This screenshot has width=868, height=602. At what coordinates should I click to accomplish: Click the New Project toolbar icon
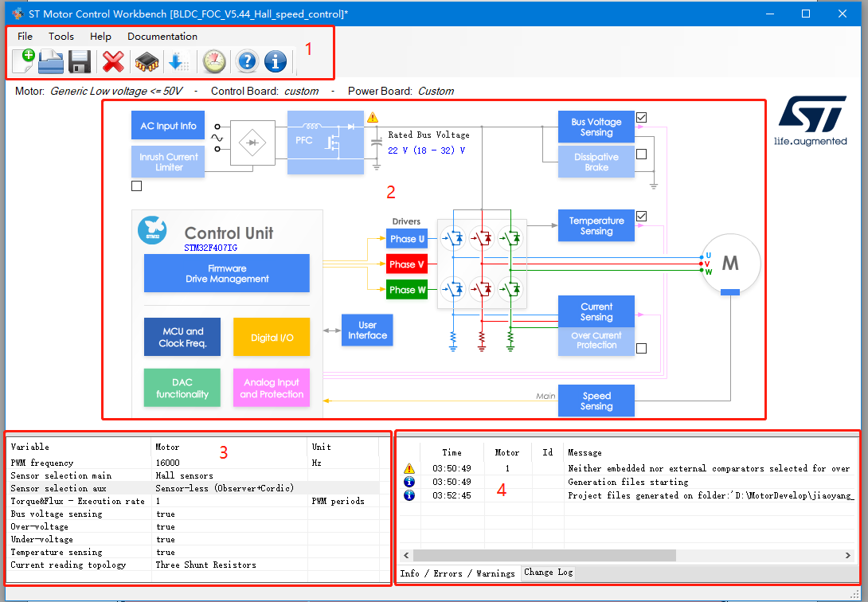click(x=23, y=61)
